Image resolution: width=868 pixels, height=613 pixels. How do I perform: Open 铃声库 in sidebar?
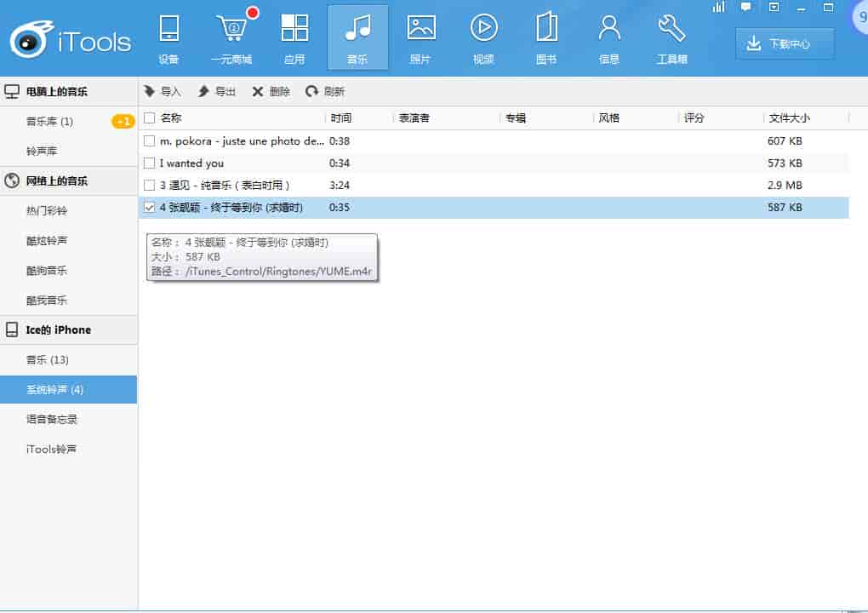pyautogui.click(x=42, y=152)
